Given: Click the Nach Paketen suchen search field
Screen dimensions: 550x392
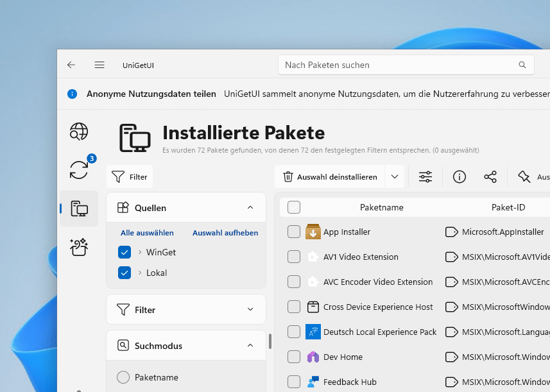Looking at the screenshot, I should point(385,65).
